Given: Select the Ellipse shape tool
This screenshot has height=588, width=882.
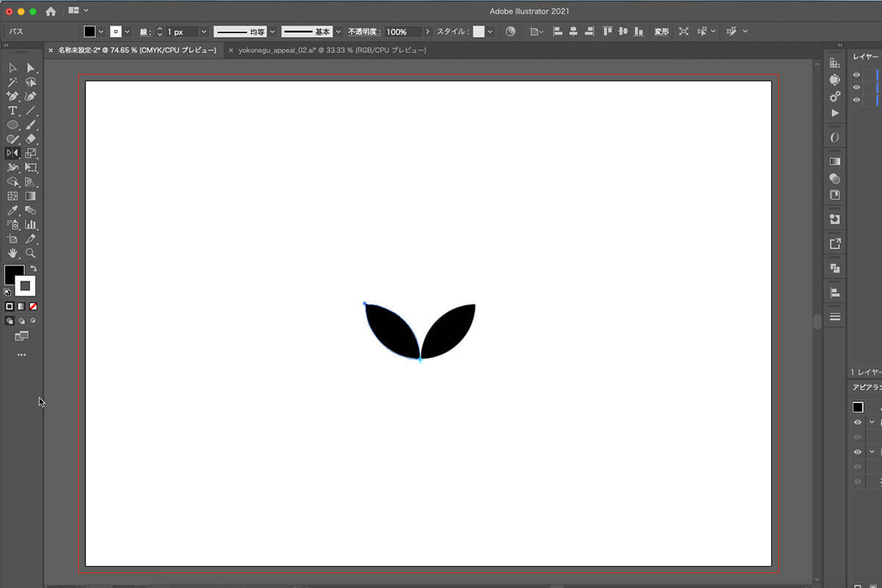Looking at the screenshot, I should 12,125.
